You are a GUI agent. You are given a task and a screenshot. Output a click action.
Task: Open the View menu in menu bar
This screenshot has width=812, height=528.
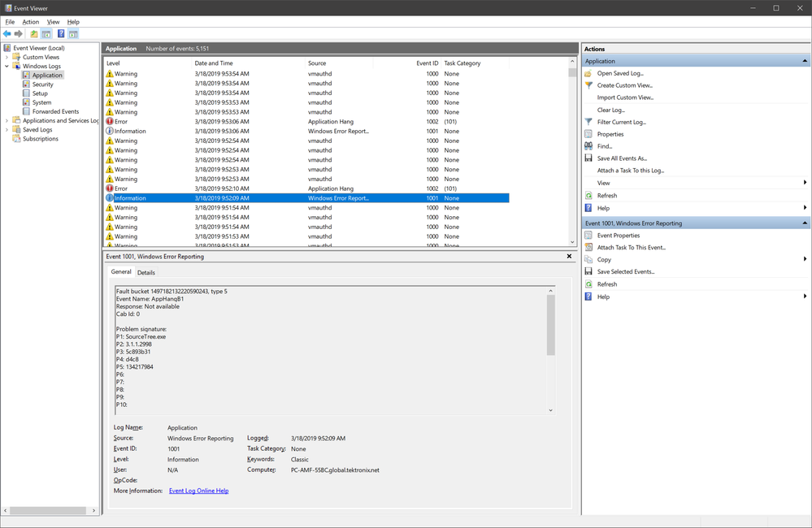pos(54,22)
